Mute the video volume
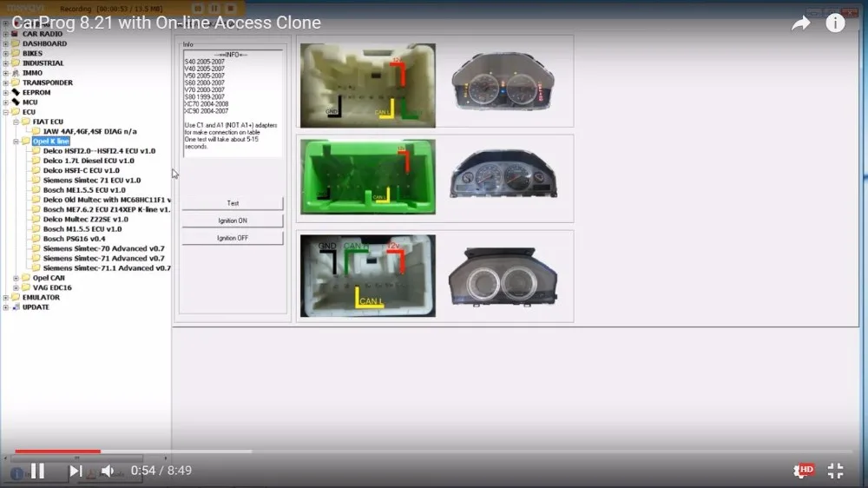Viewport: 868px width, 488px height. tap(108, 471)
